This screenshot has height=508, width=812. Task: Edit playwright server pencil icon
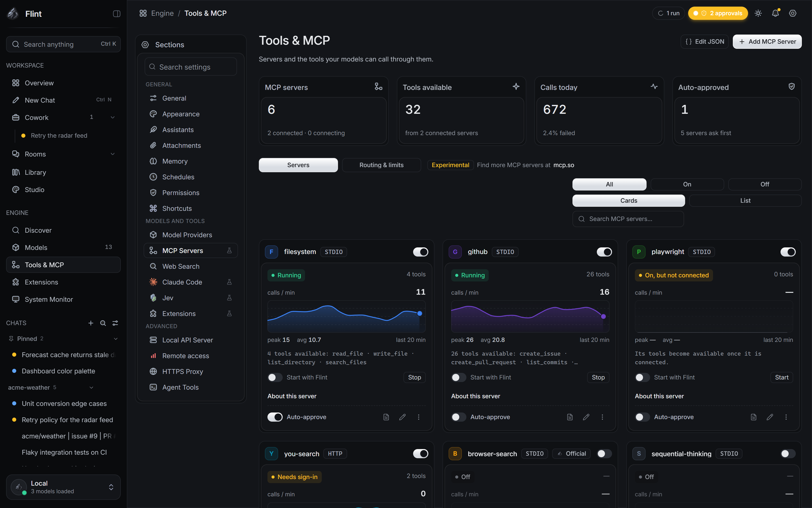pyautogui.click(x=770, y=417)
